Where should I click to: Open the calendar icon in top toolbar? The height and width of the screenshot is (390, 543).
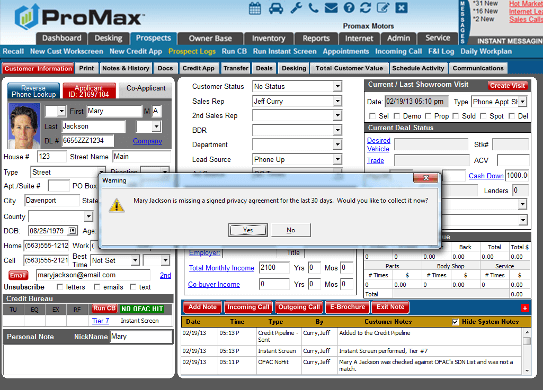tap(255, 8)
